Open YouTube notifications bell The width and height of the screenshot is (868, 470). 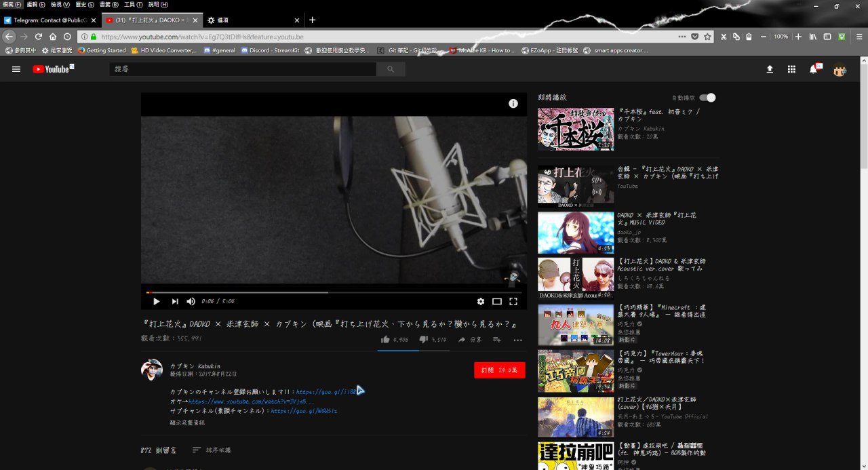(x=814, y=69)
